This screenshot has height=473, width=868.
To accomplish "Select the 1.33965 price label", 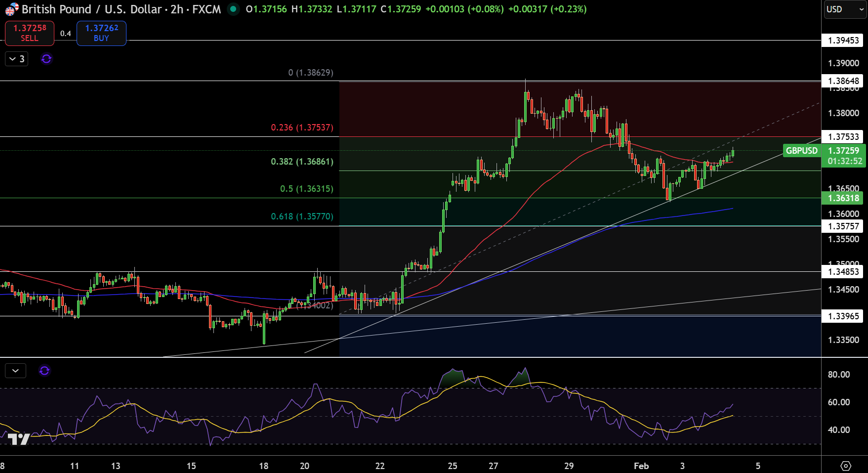I will click(843, 316).
